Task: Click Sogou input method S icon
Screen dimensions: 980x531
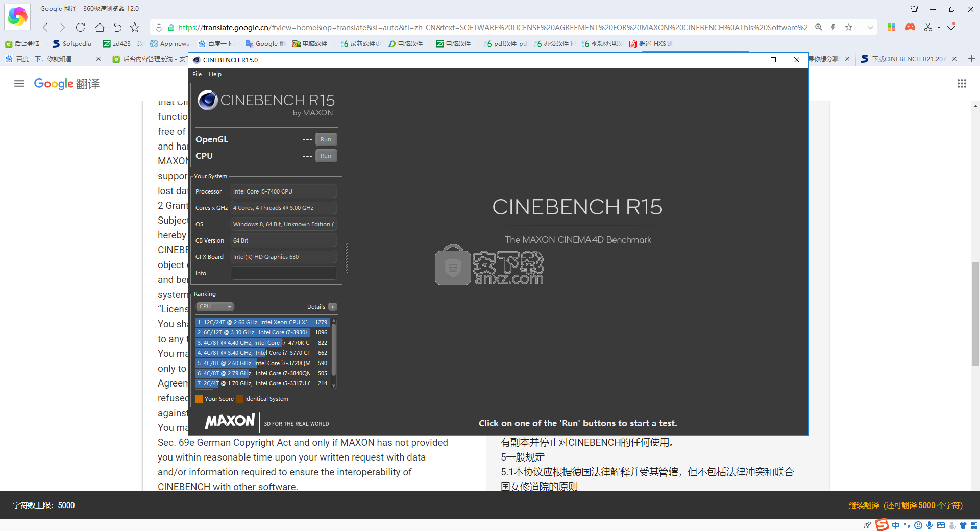Action: (882, 525)
